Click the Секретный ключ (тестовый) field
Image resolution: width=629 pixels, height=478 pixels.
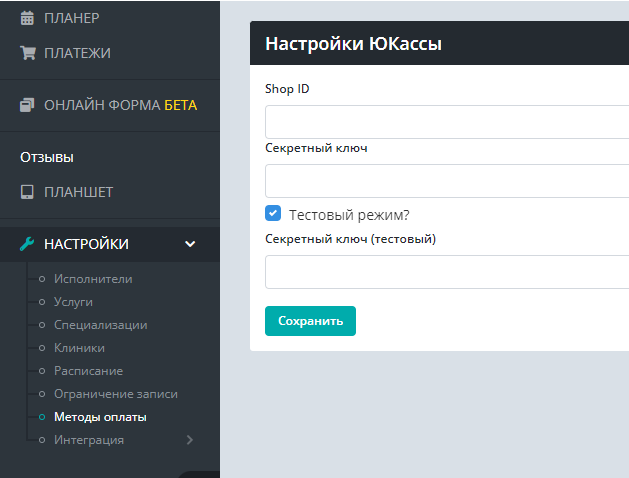click(x=446, y=272)
